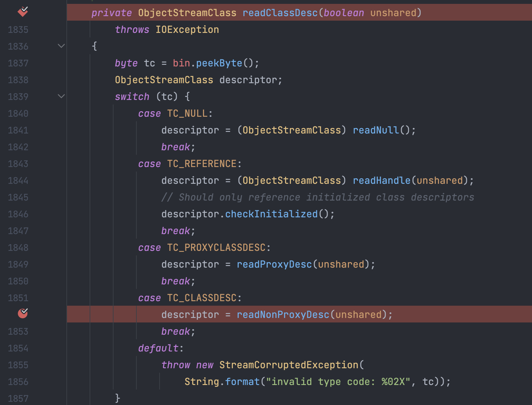The height and width of the screenshot is (405, 532).
Task: Place the cursor on the peekByte method call
Action: pyautogui.click(x=219, y=63)
